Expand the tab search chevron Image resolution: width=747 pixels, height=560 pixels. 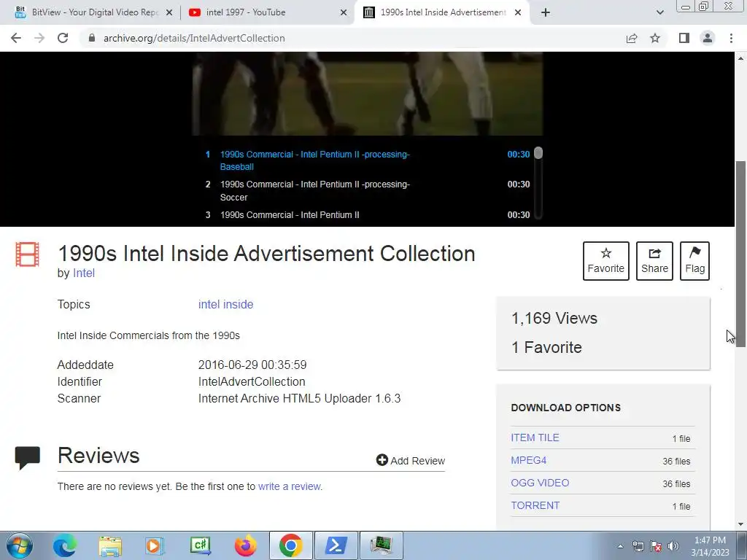[x=659, y=12]
